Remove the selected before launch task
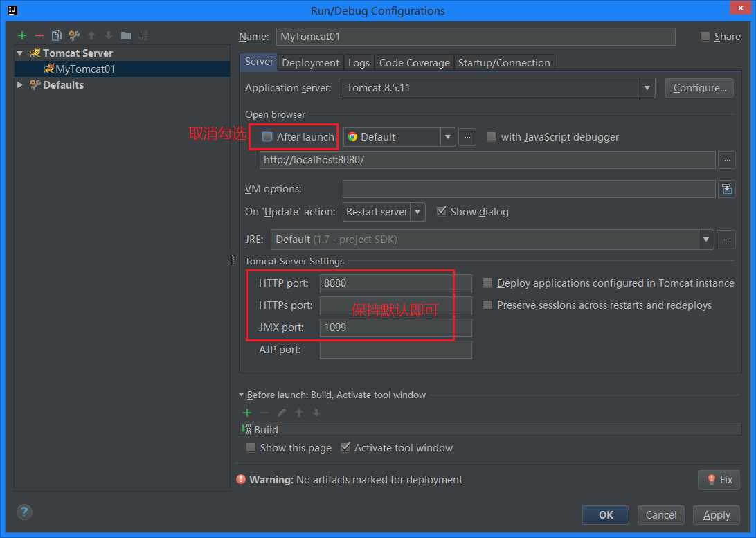This screenshot has height=538, width=756. click(x=264, y=413)
